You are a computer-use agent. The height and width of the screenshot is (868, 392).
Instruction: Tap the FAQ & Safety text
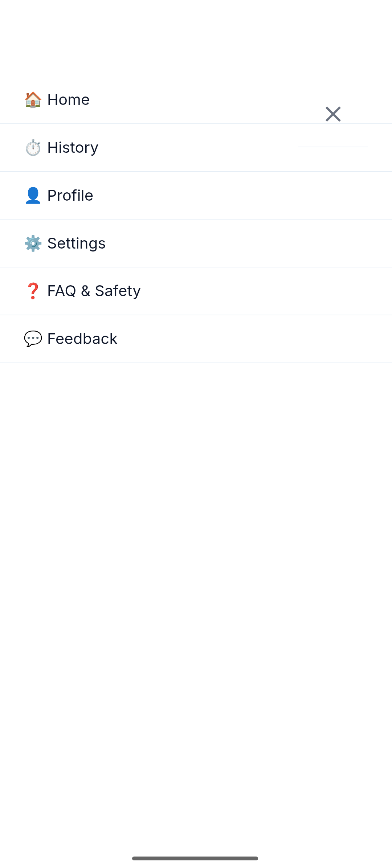(x=94, y=291)
